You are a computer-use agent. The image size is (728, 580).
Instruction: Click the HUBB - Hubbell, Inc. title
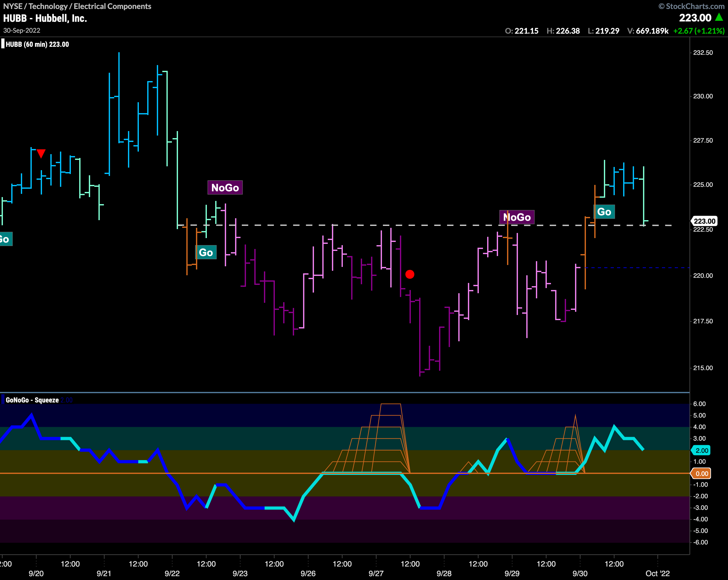tap(45, 18)
